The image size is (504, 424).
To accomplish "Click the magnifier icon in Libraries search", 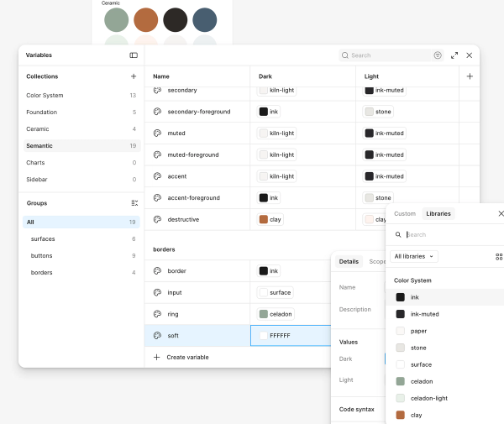I will [398, 234].
